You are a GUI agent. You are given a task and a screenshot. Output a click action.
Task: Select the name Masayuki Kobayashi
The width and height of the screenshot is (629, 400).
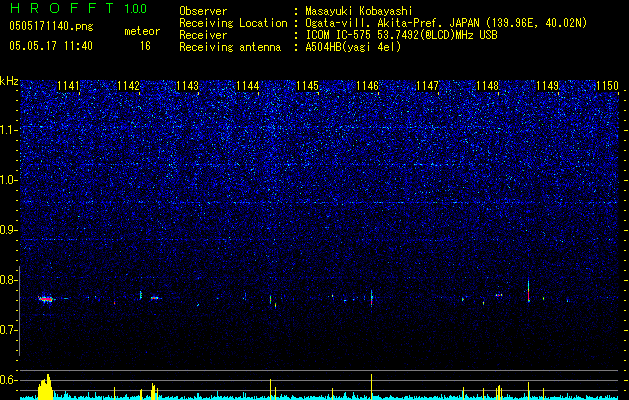pyautogui.click(x=359, y=11)
